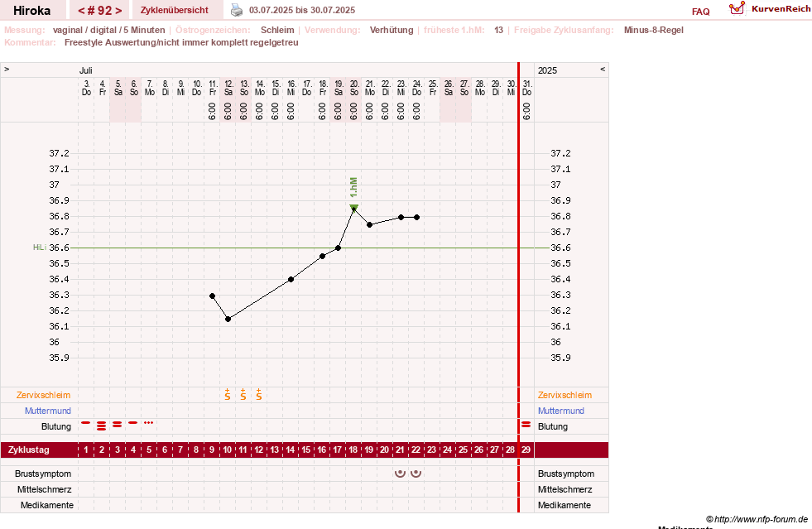Open the FAQ link
812x529 pixels.
point(700,12)
